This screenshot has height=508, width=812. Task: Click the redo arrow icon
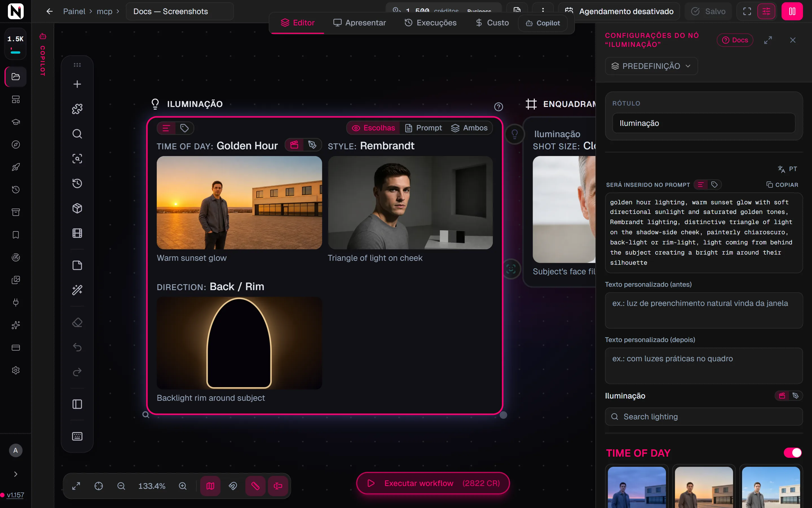click(x=77, y=372)
